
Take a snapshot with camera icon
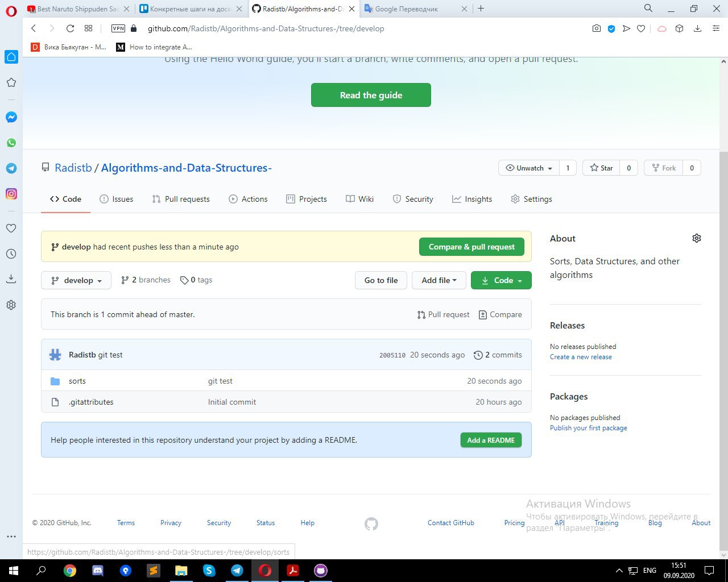point(596,28)
